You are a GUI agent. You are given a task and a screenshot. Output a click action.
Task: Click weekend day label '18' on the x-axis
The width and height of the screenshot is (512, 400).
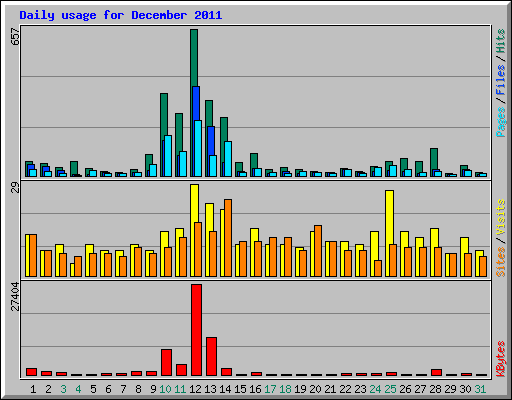pyautogui.click(x=285, y=389)
